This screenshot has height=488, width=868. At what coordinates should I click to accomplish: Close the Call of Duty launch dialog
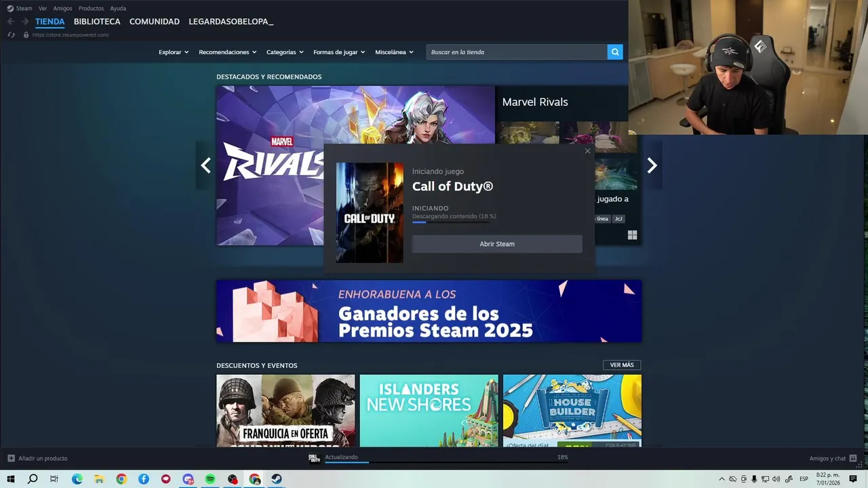[x=587, y=151]
